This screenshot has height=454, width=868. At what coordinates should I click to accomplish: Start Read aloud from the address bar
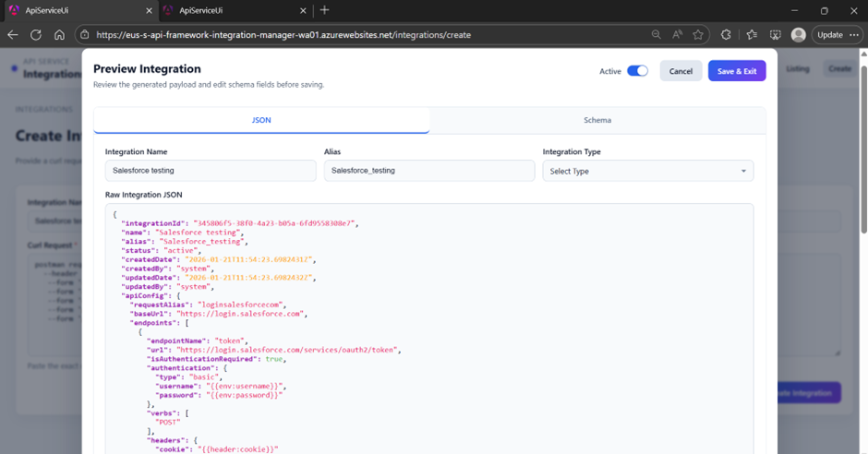(x=677, y=35)
